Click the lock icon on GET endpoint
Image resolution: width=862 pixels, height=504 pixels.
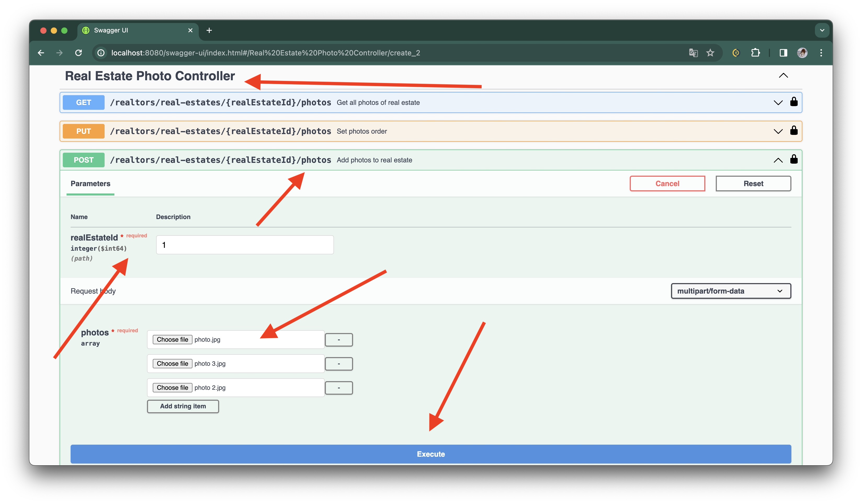tap(793, 102)
